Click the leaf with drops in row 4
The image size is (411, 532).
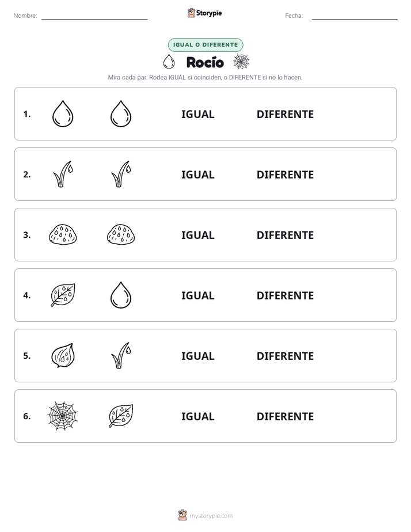[x=63, y=295]
